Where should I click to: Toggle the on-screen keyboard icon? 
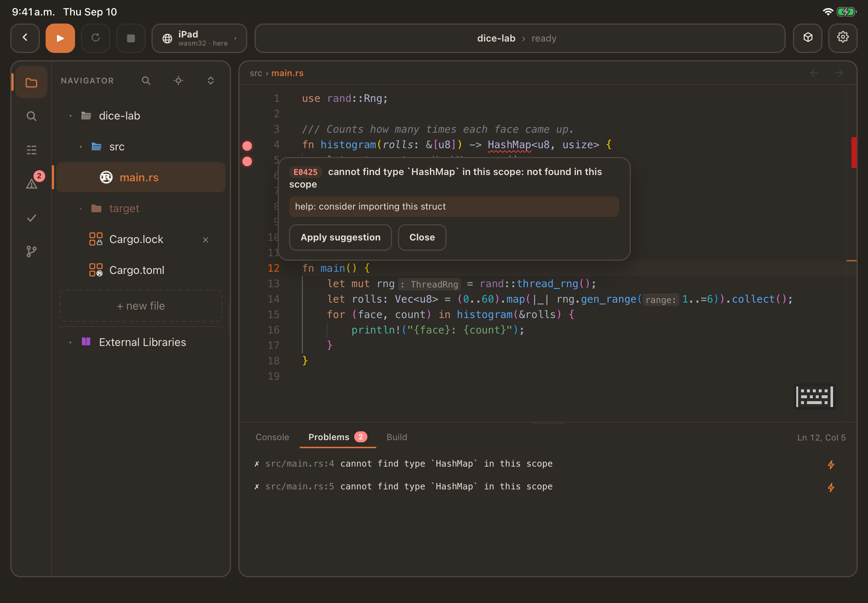[814, 397]
